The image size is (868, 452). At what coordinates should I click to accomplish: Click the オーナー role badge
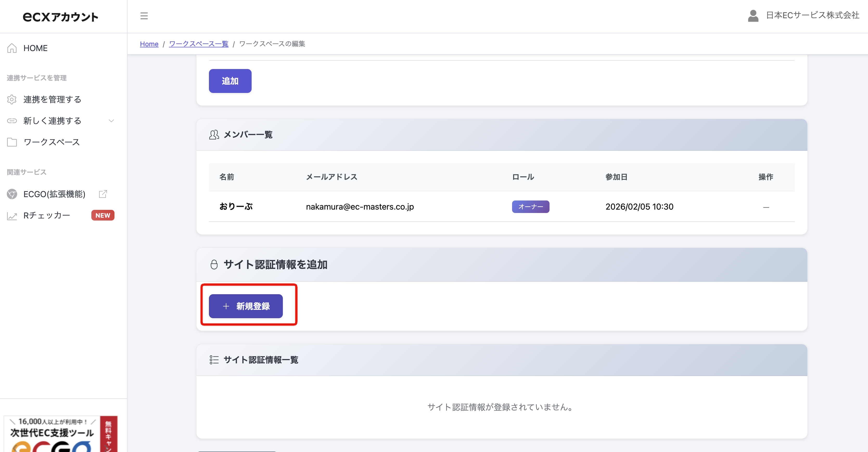point(530,207)
